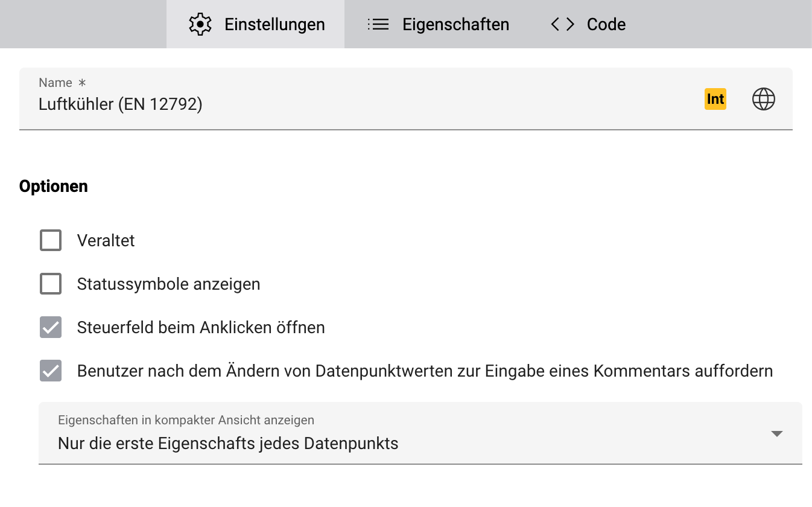The height and width of the screenshot is (507, 812).
Task: Click the gear icon on the Einstellungen tab
Action: point(200,24)
